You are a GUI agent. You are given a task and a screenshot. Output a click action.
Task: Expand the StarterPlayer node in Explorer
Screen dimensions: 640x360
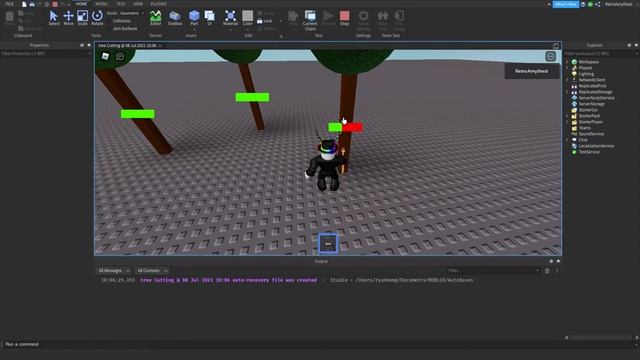point(567,122)
